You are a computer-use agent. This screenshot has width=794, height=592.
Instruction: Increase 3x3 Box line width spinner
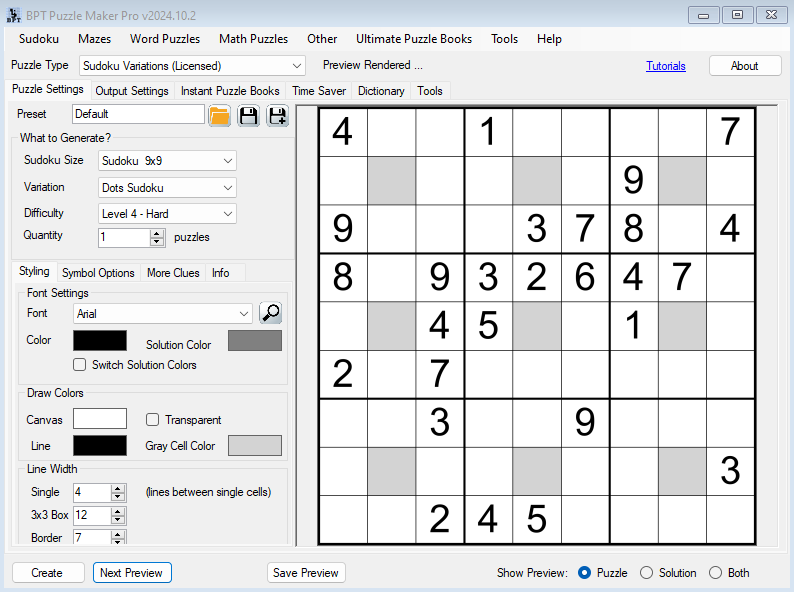click(x=118, y=511)
